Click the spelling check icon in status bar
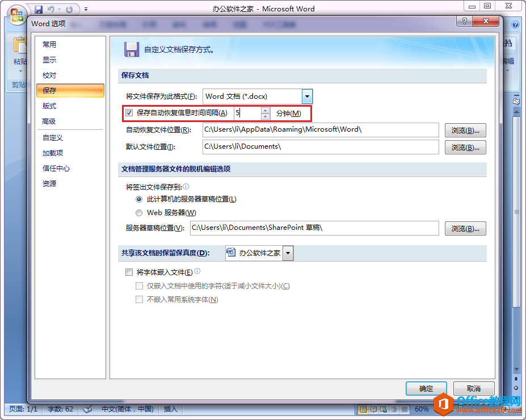Image resolution: width=526 pixels, height=420 pixels. coord(87,409)
